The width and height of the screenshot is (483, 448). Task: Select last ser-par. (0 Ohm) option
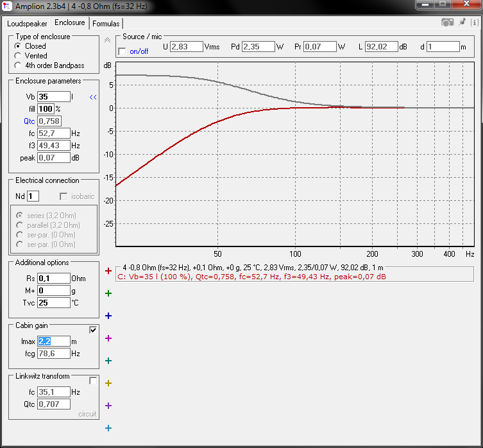[x=20, y=245]
